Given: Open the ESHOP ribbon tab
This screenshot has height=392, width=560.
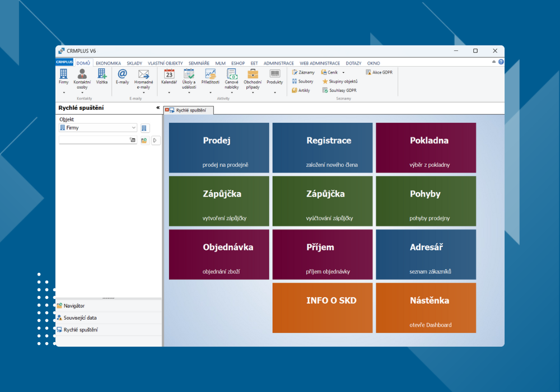Looking at the screenshot, I should [x=238, y=63].
